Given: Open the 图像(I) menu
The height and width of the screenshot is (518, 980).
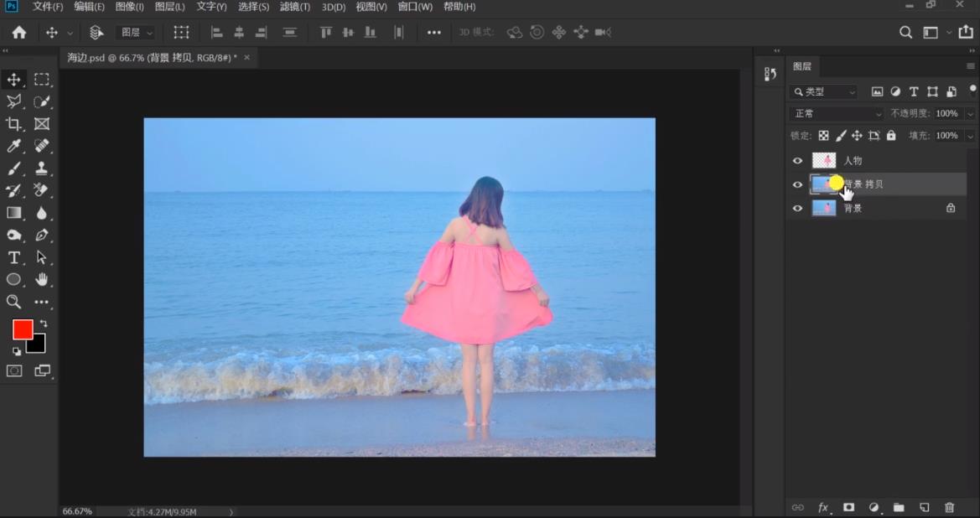Looking at the screenshot, I should point(129,7).
